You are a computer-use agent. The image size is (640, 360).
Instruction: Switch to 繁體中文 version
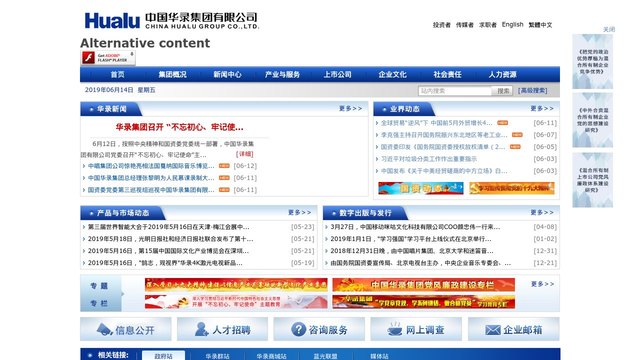pos(540,25)
